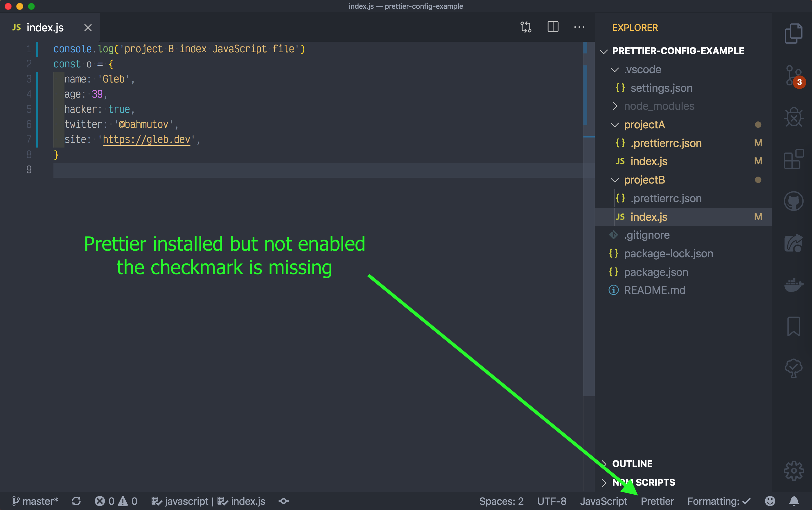Viewport: 812px width, 510px height.
Task: Click the errors and warnings indicator
Action: (116, 501)
